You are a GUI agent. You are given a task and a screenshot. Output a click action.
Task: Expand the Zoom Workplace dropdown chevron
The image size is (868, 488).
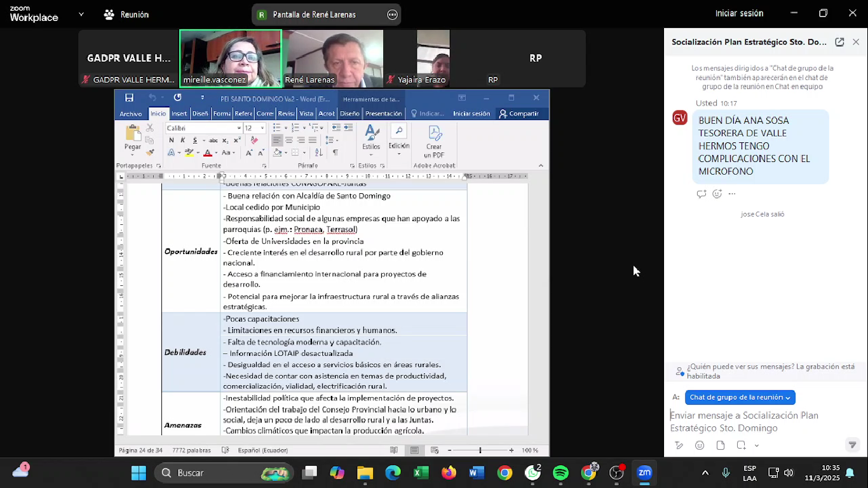[81, 14]
